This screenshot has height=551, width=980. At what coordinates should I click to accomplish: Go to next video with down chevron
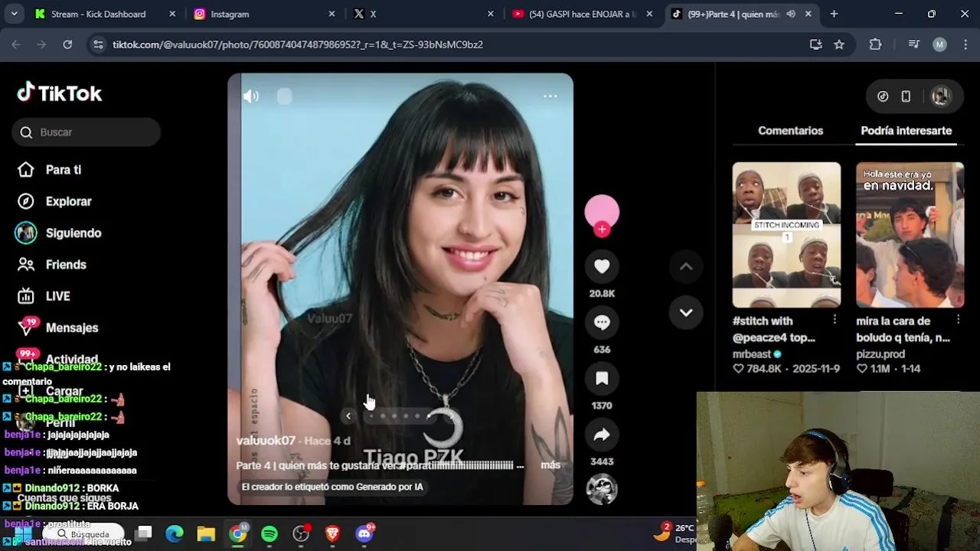click(x=686, y=312)
